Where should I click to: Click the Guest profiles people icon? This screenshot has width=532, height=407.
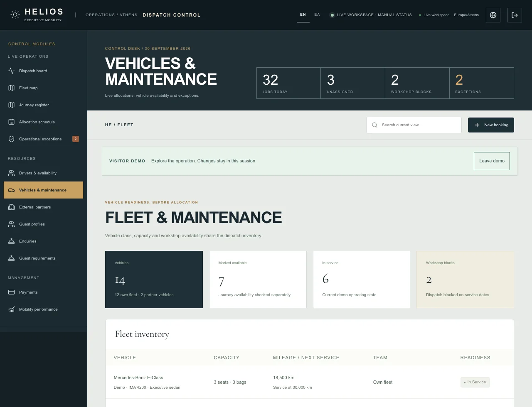[12, 224]
